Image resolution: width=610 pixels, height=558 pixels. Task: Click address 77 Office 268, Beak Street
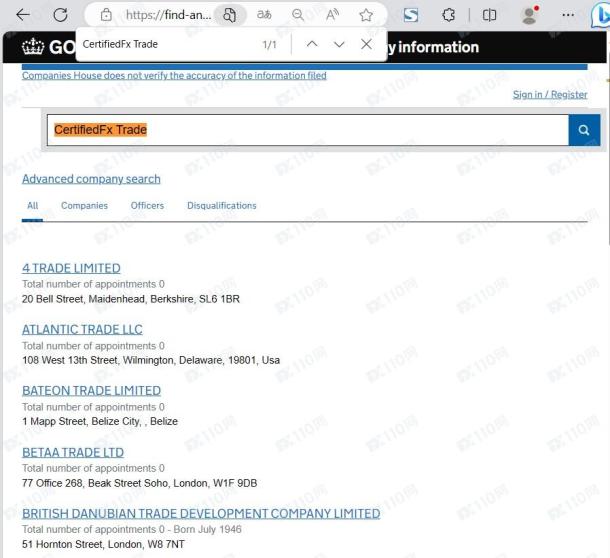pyautogui.click(x=139, y=483)
